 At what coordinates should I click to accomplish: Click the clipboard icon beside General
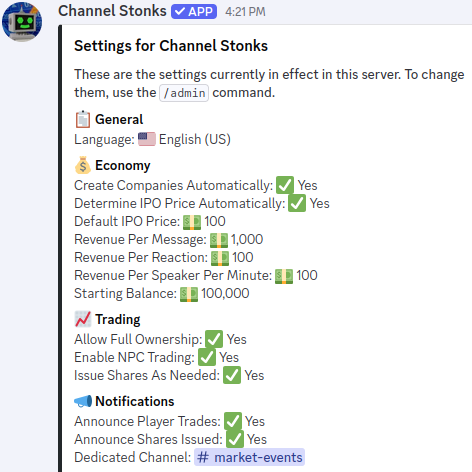(83, 119)
